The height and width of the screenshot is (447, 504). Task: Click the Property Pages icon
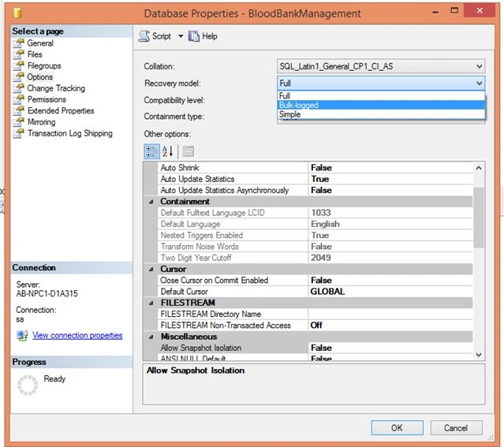coord(188,151)
